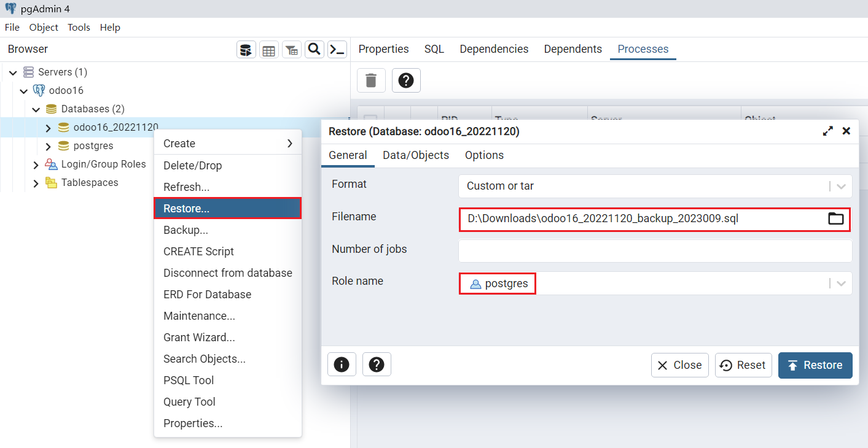
Task: Open Properties... from context menu
Action: [x=228, y=423]
